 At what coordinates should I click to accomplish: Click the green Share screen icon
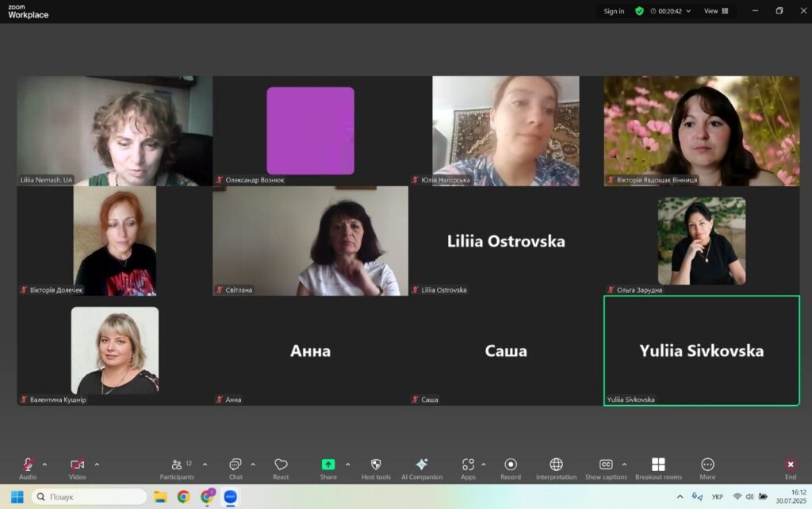(328, 465)
